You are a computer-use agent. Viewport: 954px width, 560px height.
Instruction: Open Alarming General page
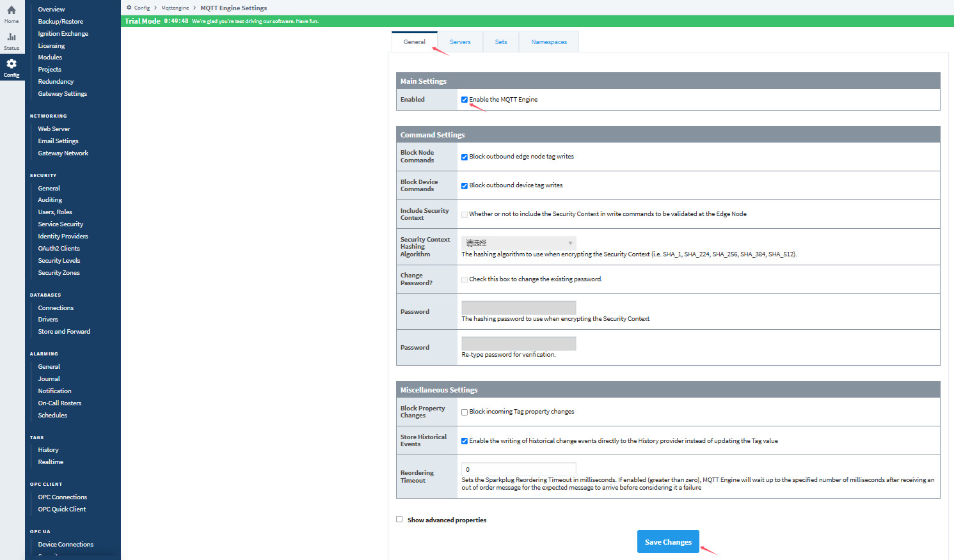click(49, 367)
